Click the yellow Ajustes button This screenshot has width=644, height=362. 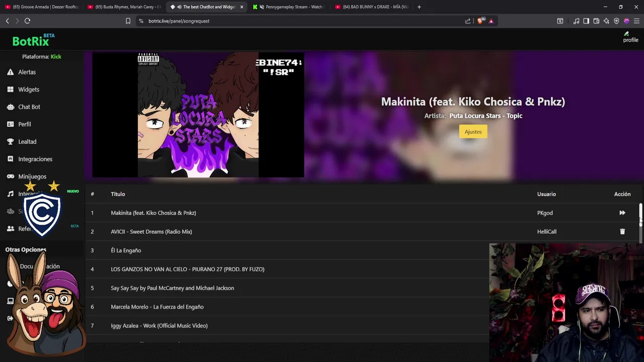[473, 132]
